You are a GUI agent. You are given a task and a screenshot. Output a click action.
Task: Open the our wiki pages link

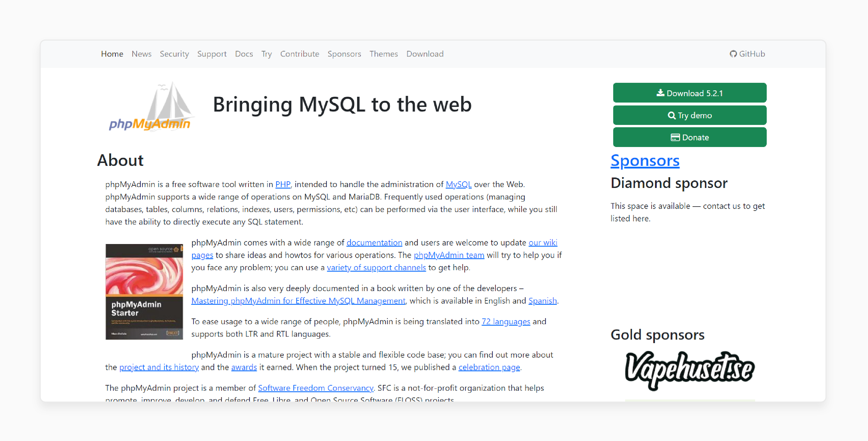(543, 243)
